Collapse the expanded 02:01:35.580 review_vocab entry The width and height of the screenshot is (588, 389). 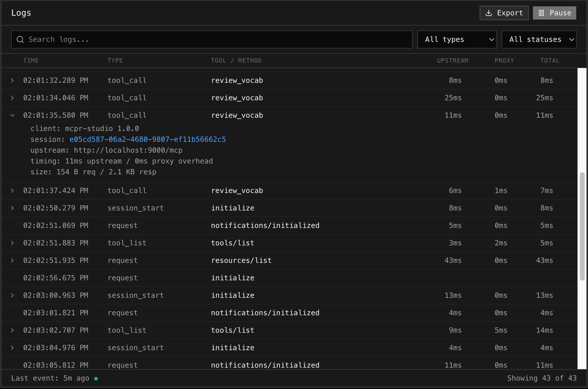tap(12, 115)
